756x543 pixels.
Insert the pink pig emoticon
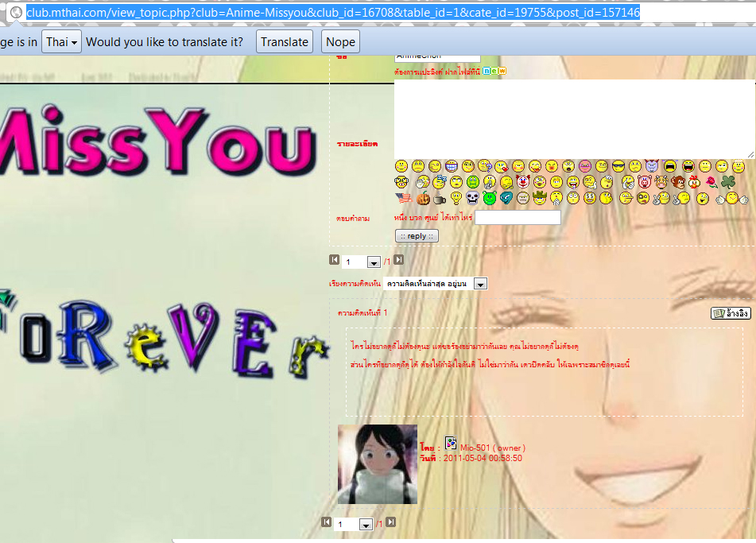coord(644,182)
